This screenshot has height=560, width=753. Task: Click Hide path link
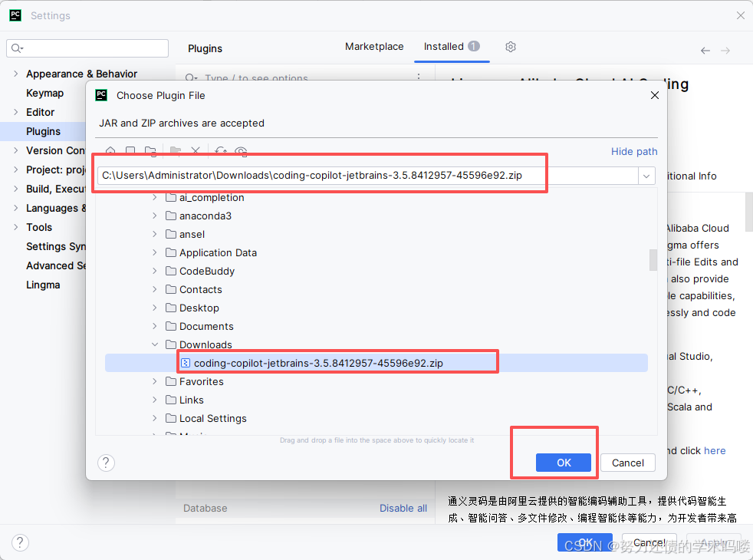click(634, 151)
